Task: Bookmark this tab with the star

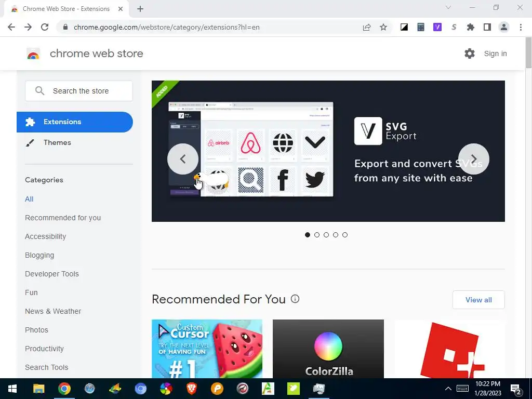Action: (x=383, y=27)
